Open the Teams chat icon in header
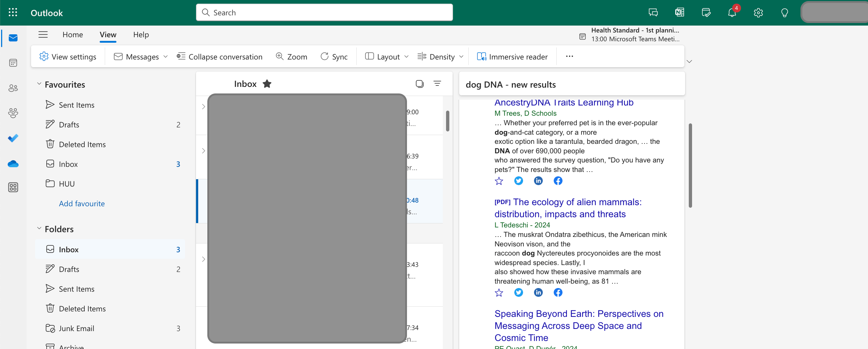 tap(653, 12)
